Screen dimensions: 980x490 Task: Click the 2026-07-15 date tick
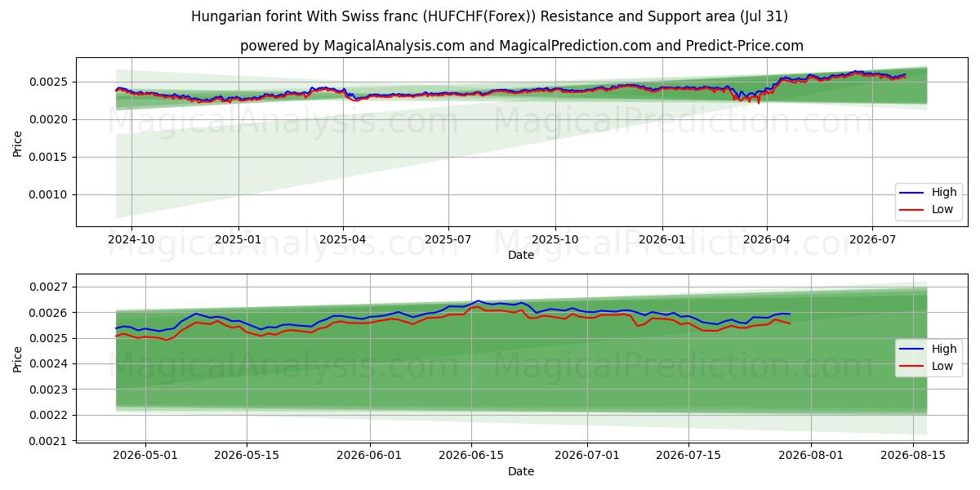point(688,456)
